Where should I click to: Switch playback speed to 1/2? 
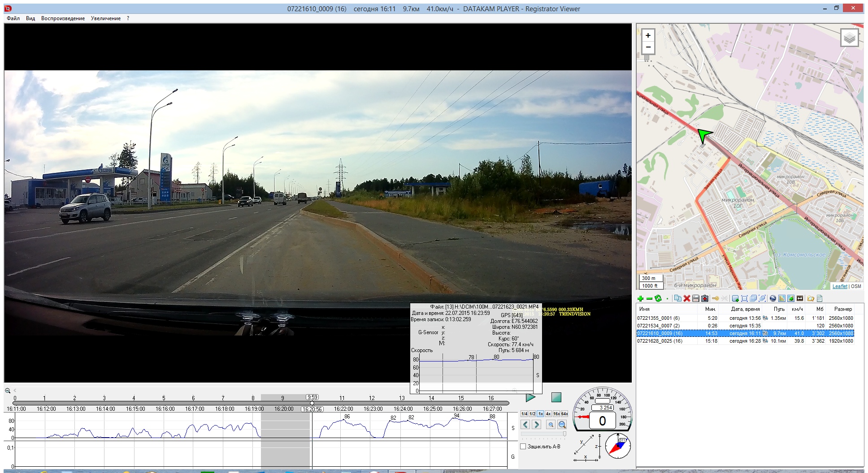(532, 414)
